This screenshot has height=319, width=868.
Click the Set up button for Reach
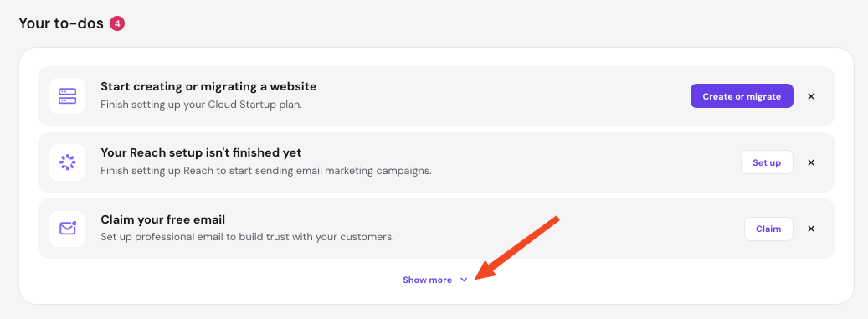[767, 162]
